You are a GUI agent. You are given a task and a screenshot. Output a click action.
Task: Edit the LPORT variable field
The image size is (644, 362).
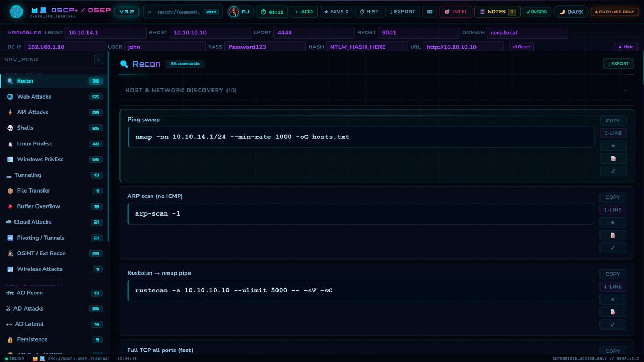point(314,33)
